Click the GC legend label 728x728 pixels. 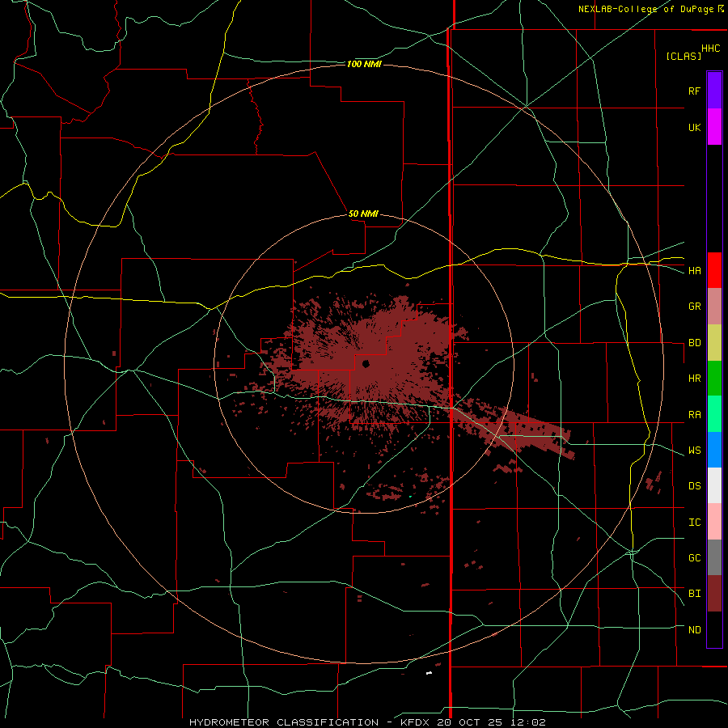coord(694,558)
